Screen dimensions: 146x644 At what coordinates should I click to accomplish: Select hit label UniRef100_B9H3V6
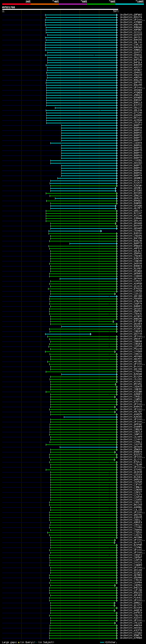click(x=131, y=40)
